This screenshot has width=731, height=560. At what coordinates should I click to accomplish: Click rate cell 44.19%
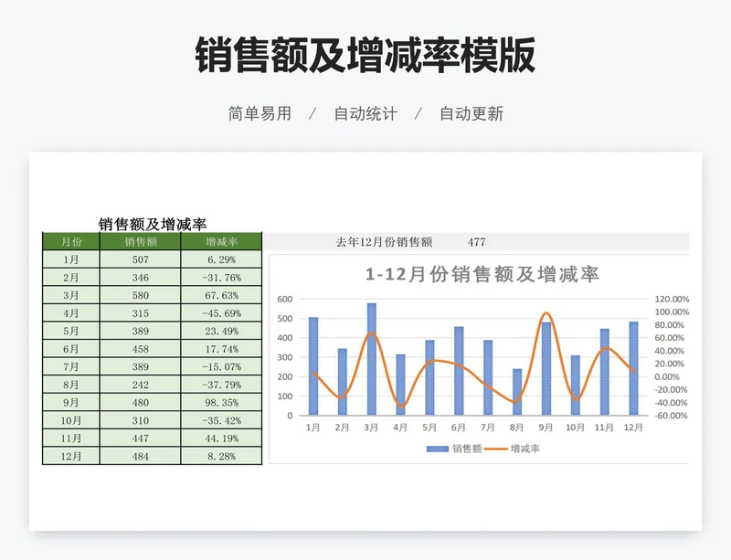[221, 438]
